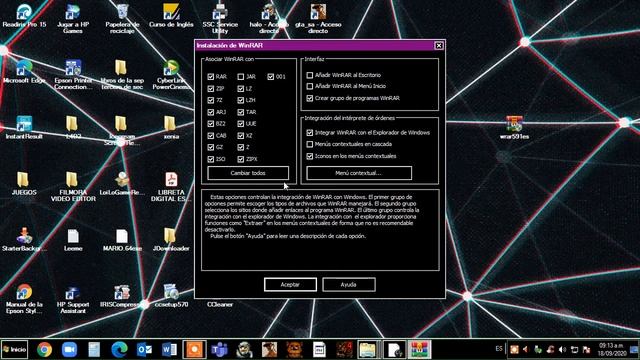Toggle the 7Z association checkbox
This screenshot has height=360, width=640.
[x=211, y=100]
